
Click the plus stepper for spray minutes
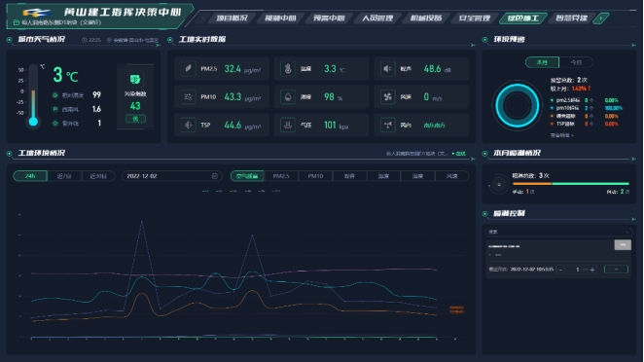[x=592, y=270]
